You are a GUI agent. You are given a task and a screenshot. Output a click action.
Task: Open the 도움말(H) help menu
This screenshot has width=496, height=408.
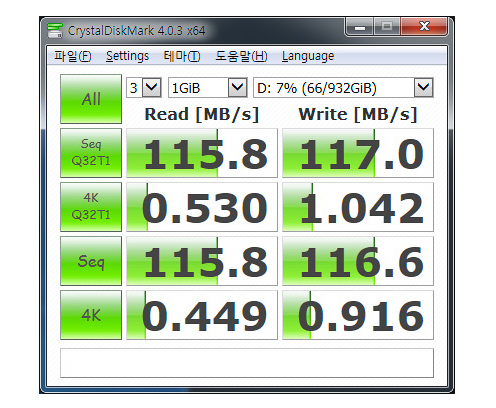point(241,56)
